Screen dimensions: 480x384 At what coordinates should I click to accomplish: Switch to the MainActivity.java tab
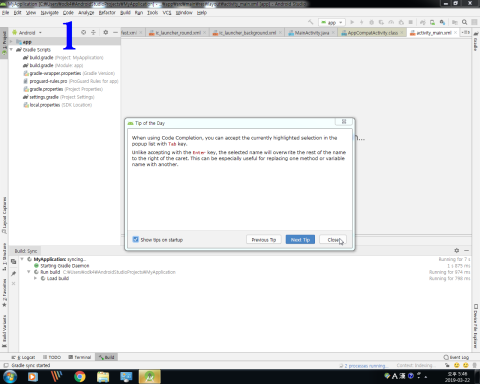click(x=312, y=33)
